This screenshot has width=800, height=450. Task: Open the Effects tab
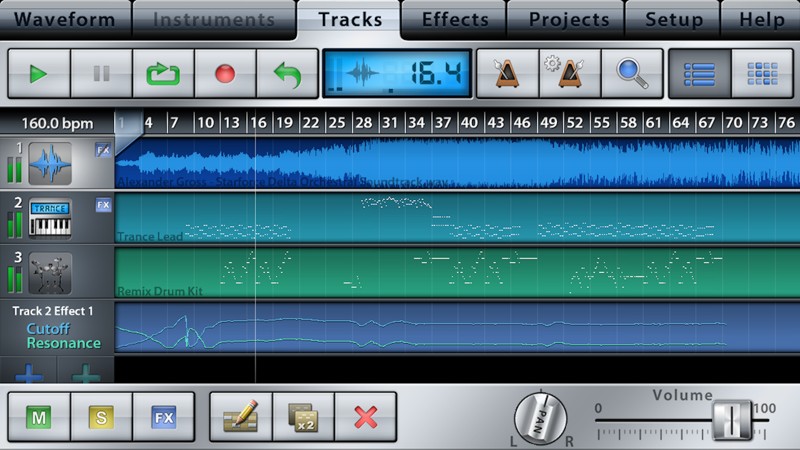455,19
